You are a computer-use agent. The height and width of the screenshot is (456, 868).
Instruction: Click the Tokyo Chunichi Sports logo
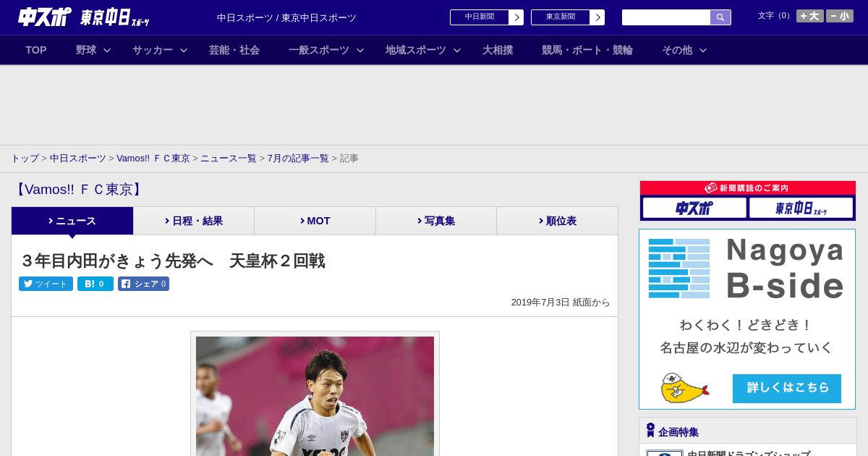[x=115, y=17]
